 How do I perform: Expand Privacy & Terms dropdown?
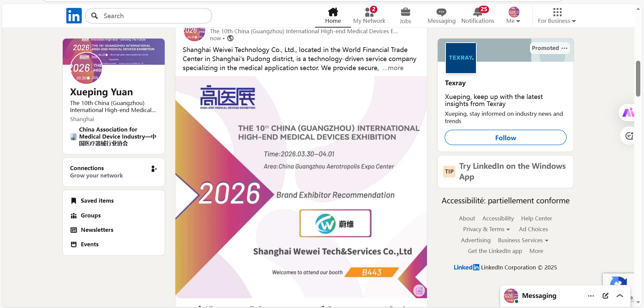click(x=486, y=229)
